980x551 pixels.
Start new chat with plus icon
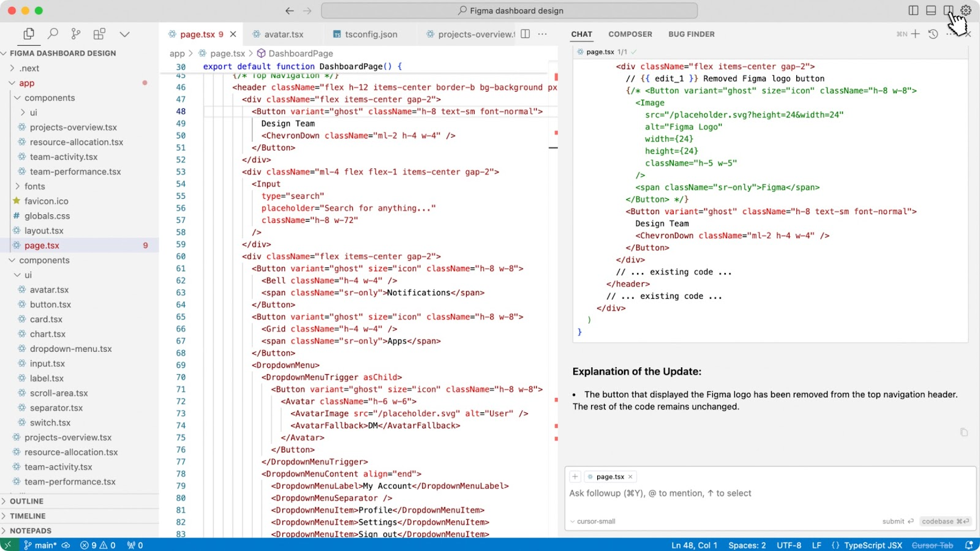915,34
